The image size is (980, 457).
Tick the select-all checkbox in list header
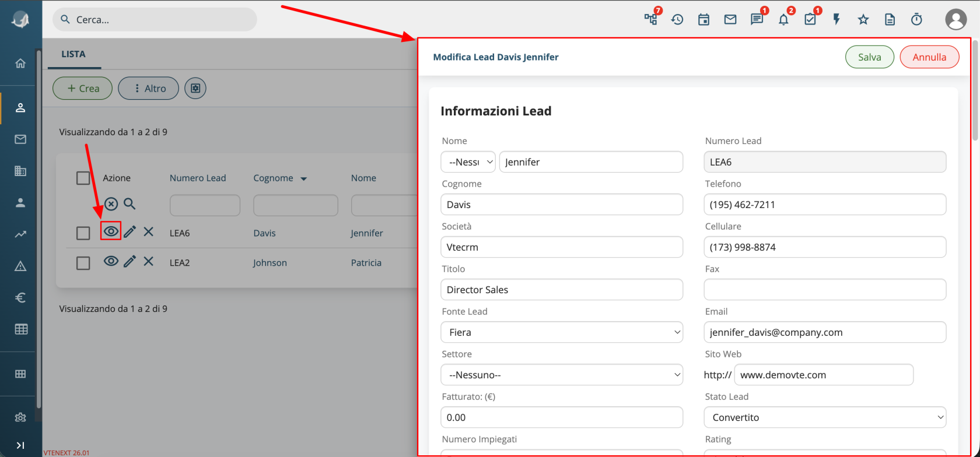click(x=83, y=178)
